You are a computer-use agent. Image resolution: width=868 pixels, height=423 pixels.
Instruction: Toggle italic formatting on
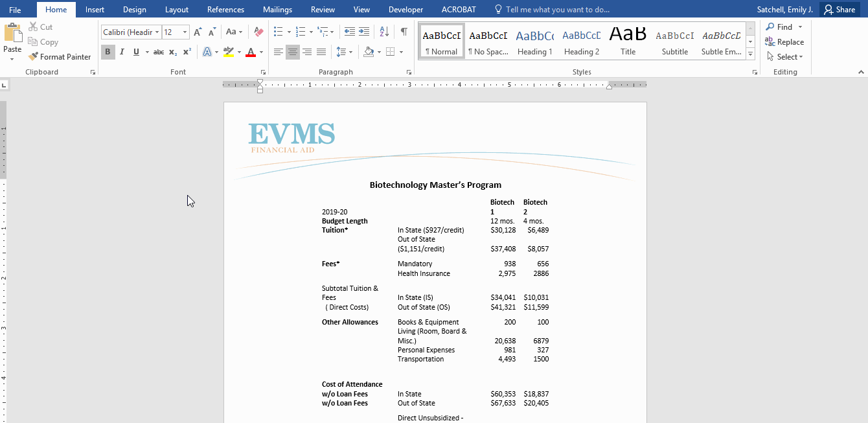(x=121, y=52)
